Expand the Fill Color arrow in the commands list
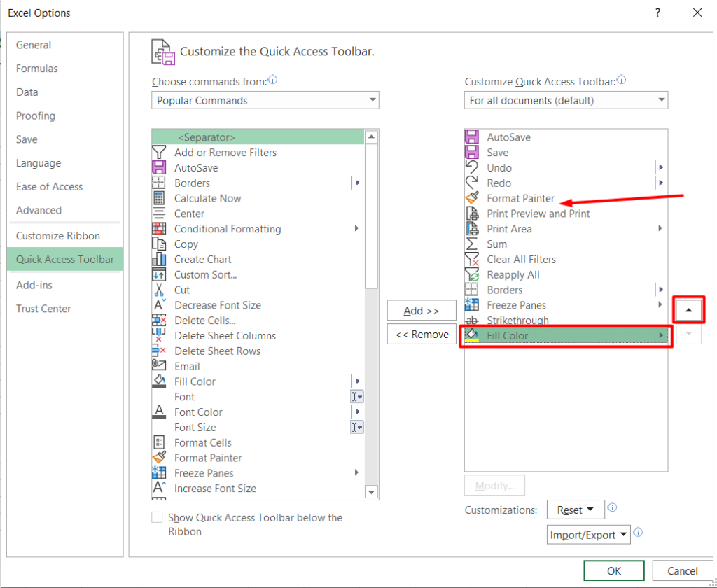 click(357, 381)
